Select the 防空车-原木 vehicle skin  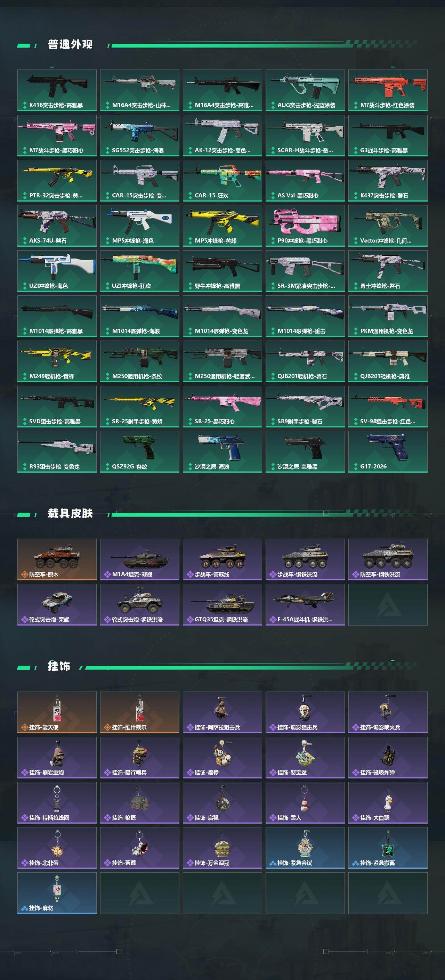click(57, 559)
